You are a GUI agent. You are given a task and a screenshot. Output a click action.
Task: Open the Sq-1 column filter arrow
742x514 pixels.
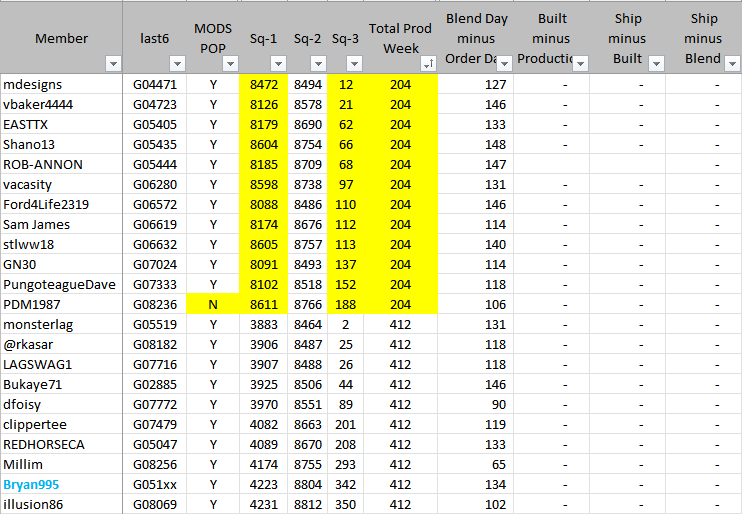tap(277, 64)
